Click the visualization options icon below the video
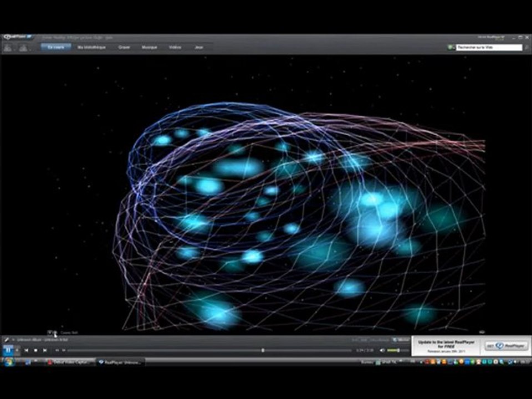The height and width of the screenshot is (399, 532). (x=50, y=332)
